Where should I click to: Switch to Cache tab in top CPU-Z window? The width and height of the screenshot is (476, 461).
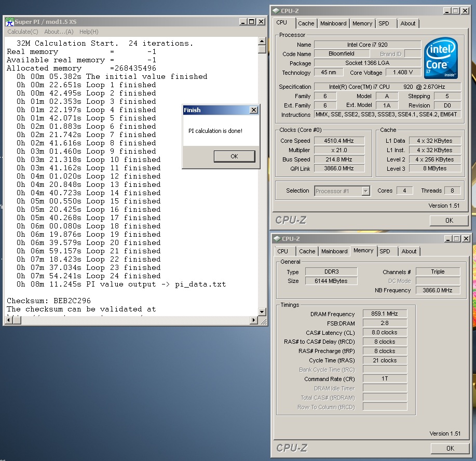click(x=306, y=23)
